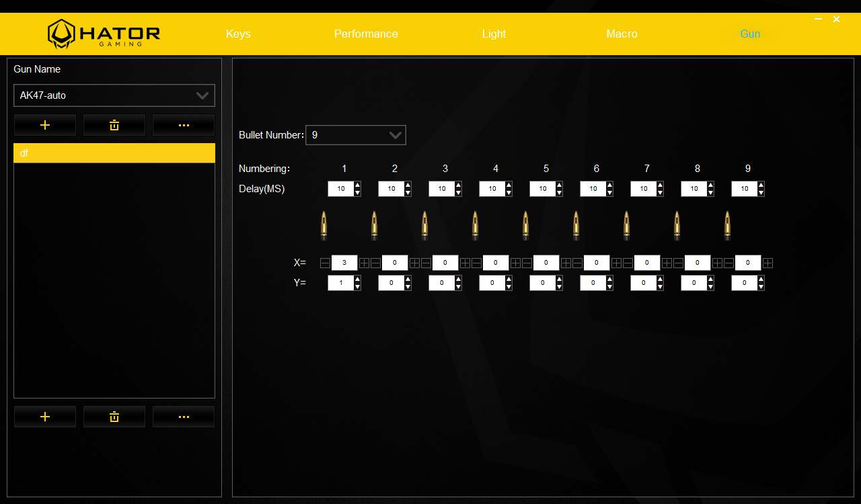Screen dimensions: 861x504
Task: Raise the Delay for bullet 3 using up arrow
Action: pyautogui.click(x=458, y=185)
